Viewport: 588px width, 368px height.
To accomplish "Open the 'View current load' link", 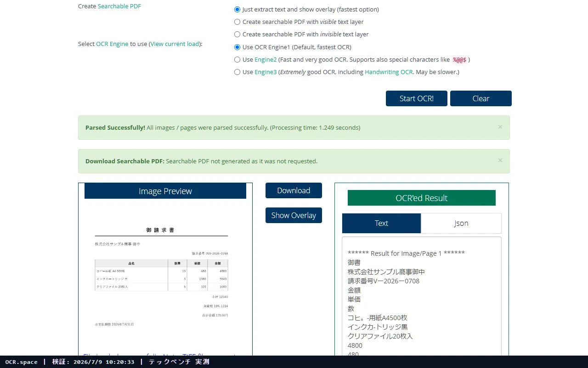I will tap(175, 44).
